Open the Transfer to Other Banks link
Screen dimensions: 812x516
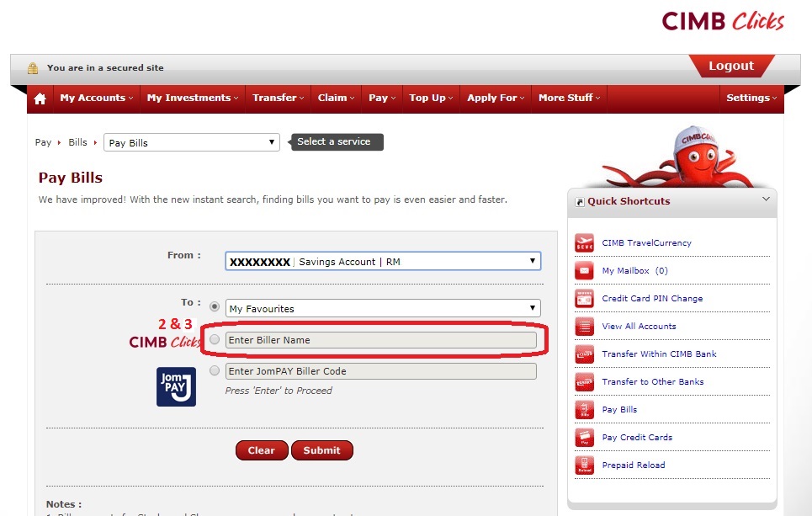click(x=652, y=382)
